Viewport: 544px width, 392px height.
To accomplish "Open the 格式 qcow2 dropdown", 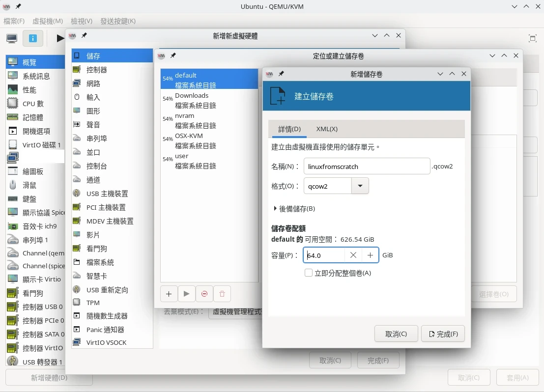I will pos(360,186).
